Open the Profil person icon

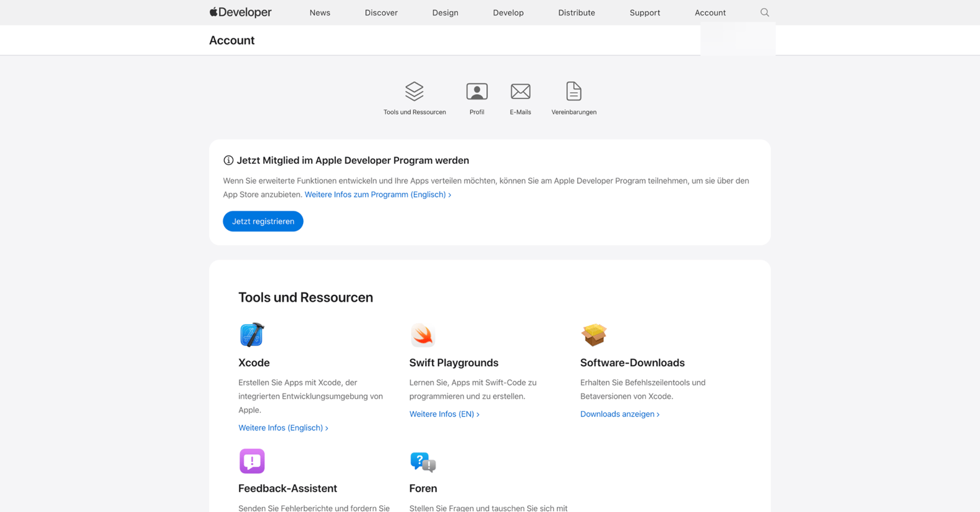tap(477, 92)
